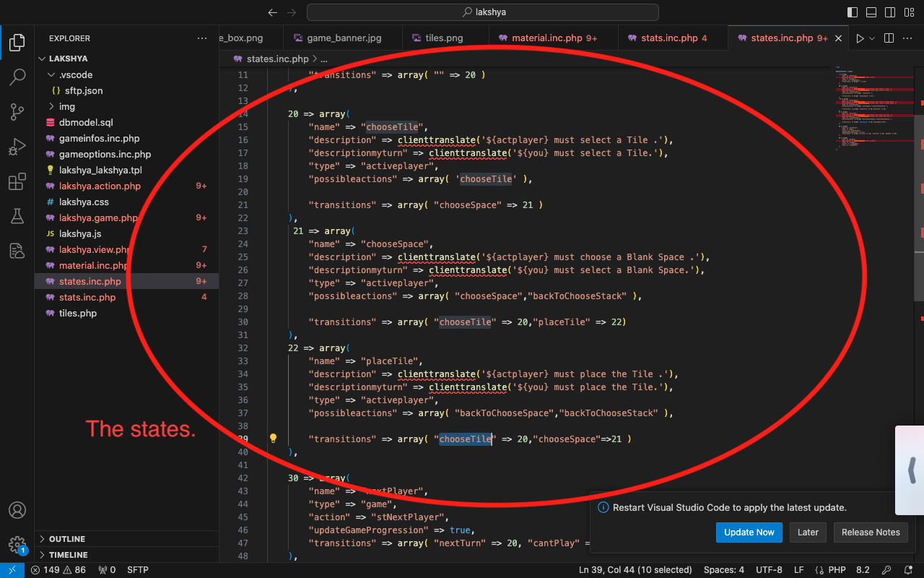Toggle the primary side bar layout icon
This screenshot has width=924, height=578.
tap(852, 12)
